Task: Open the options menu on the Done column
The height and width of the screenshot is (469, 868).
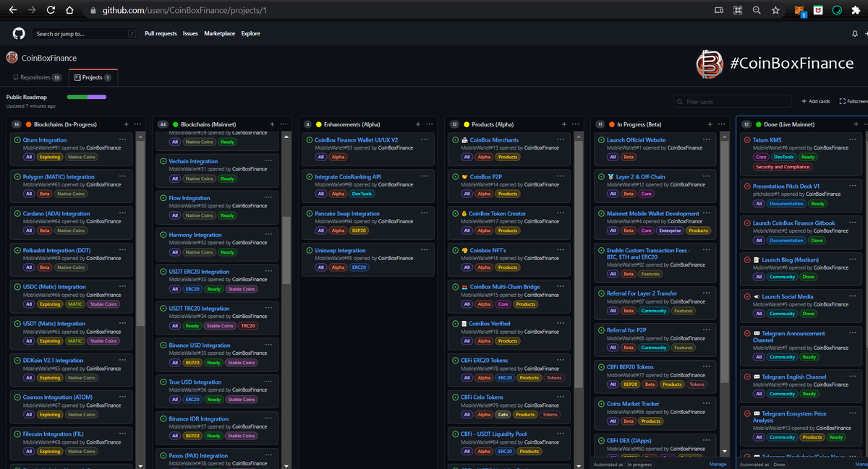Action: tap(866, 124)
